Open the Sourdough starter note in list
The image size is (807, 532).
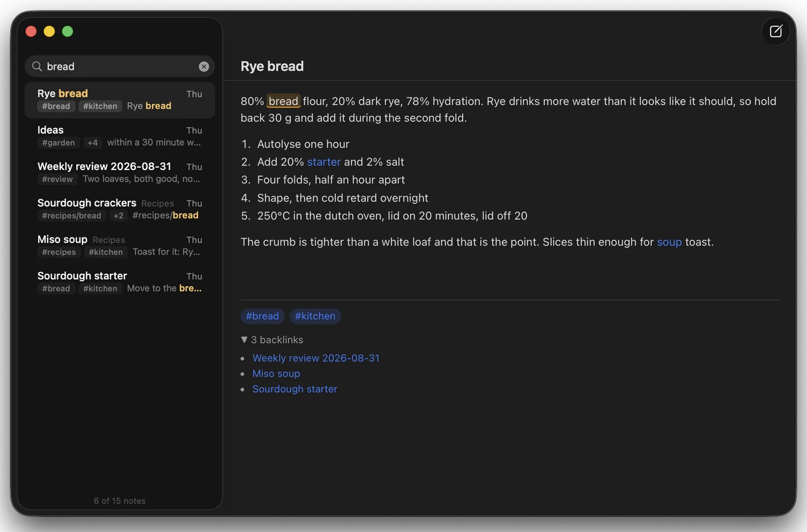(x=120, y=282)
